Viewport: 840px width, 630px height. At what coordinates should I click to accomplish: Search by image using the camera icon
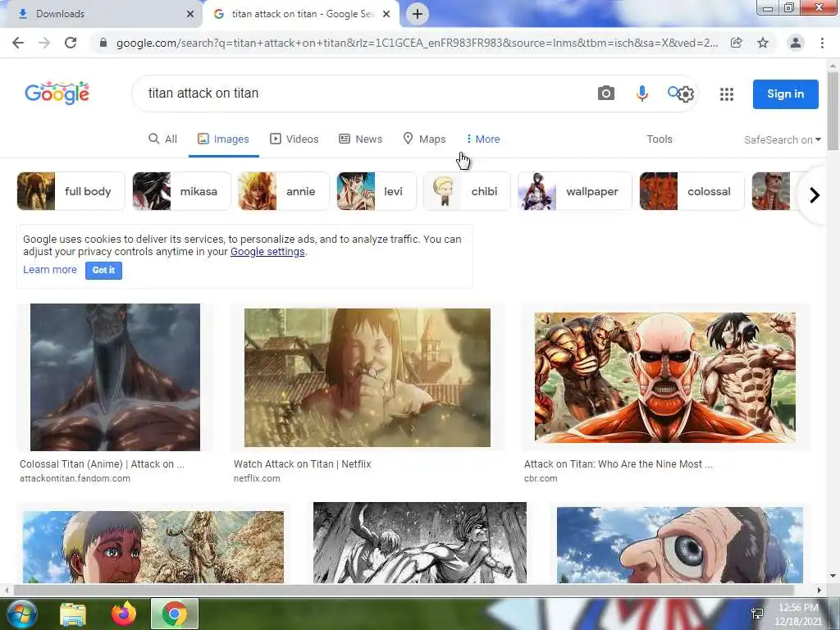[x=606, y=94]
